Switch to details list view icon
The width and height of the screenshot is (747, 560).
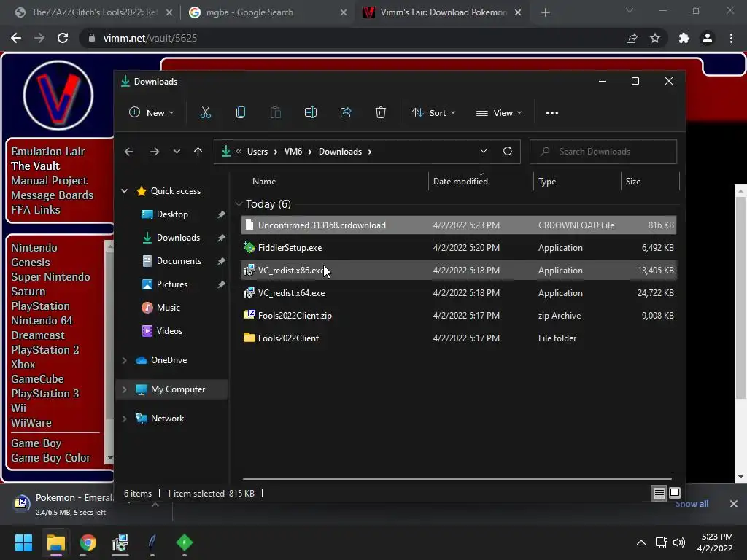[659, 494]
